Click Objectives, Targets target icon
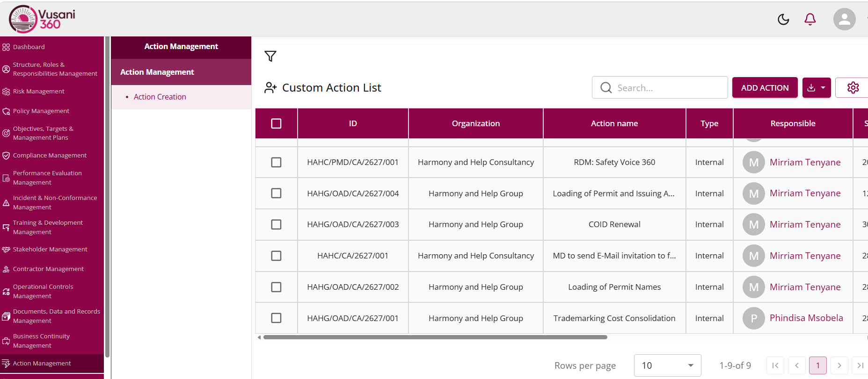The image size is (868, 379). [x=6, y=133]
